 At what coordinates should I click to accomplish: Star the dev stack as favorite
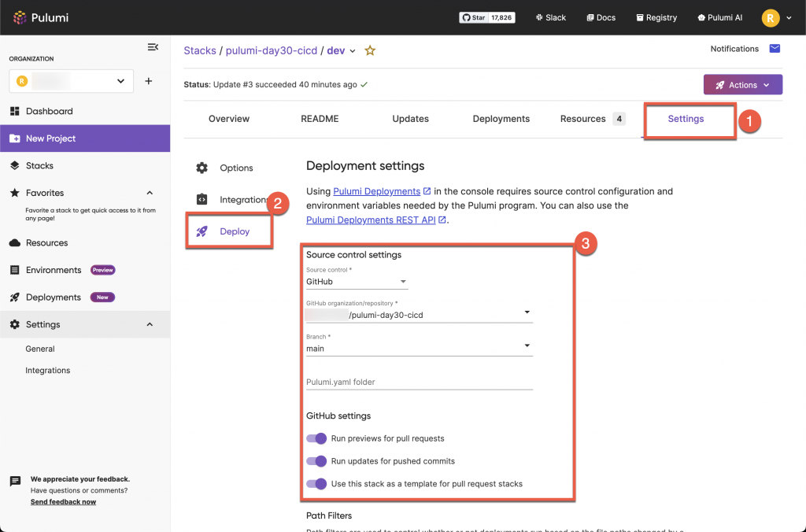click(370, 50)
